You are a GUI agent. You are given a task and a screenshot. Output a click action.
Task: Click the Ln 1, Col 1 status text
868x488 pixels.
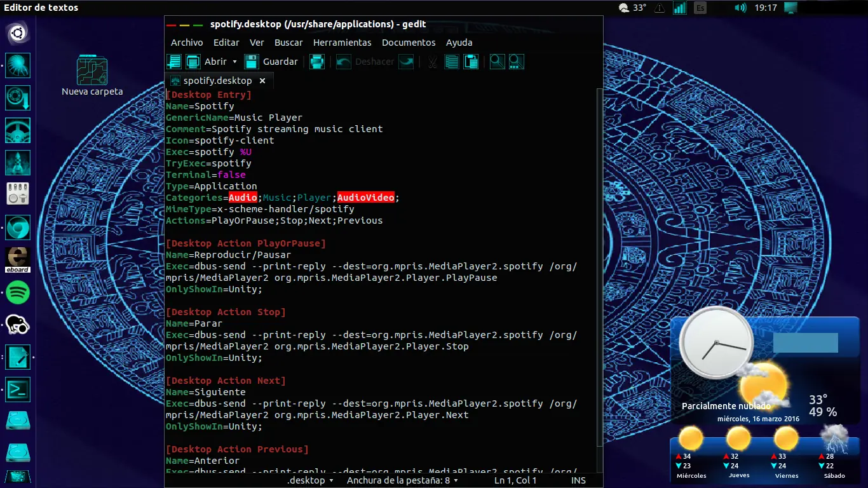point(515,480)
